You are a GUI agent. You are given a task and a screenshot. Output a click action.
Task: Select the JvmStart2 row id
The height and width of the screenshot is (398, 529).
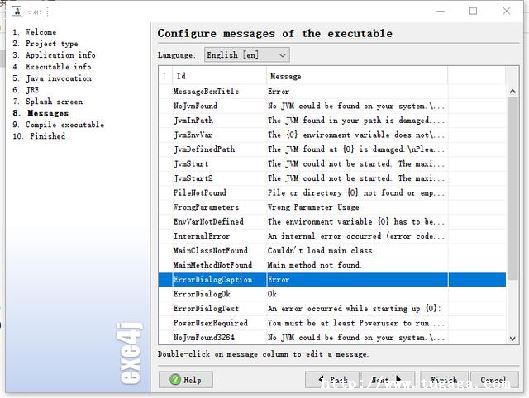(x=193, y=178)
